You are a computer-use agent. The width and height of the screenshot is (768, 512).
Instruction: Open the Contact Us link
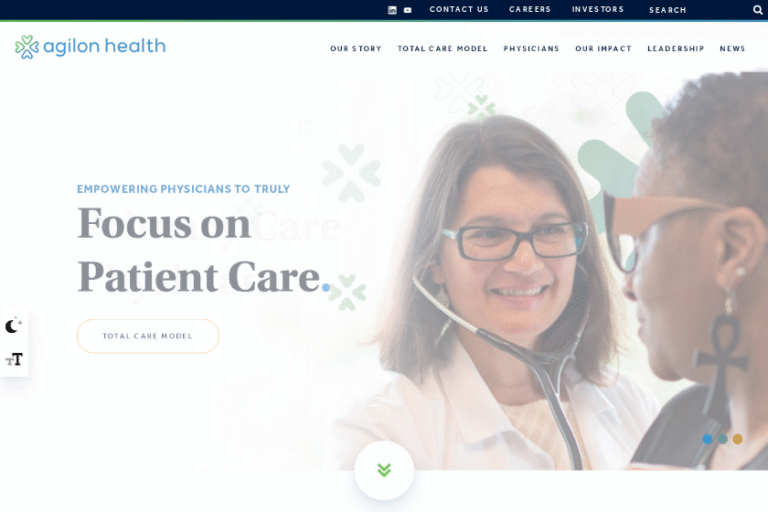pos(459,9)
